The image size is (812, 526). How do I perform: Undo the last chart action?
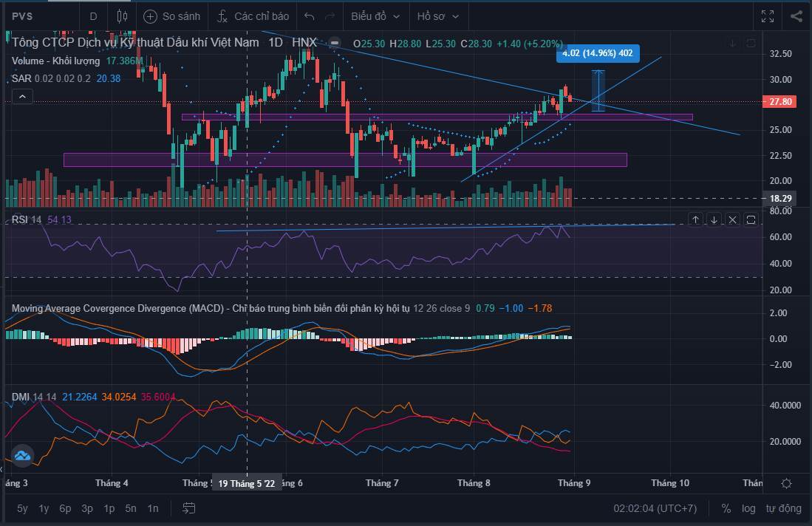click(x=310, y=16)
